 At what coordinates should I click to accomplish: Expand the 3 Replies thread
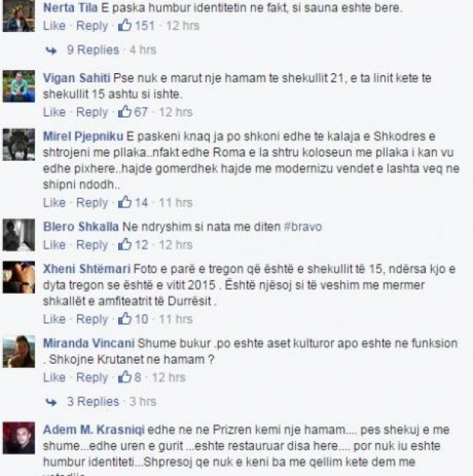coord(93,401)
